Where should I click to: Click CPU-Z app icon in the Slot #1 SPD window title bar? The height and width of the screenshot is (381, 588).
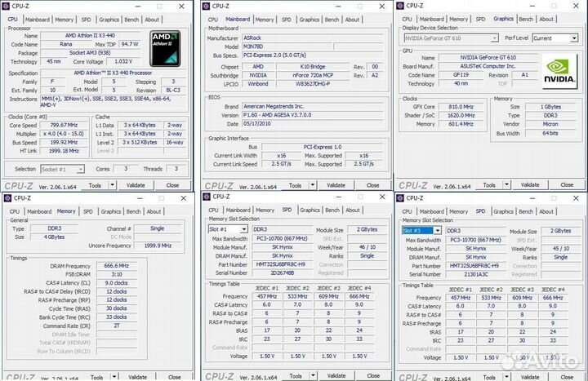click(x=207, y=197)
